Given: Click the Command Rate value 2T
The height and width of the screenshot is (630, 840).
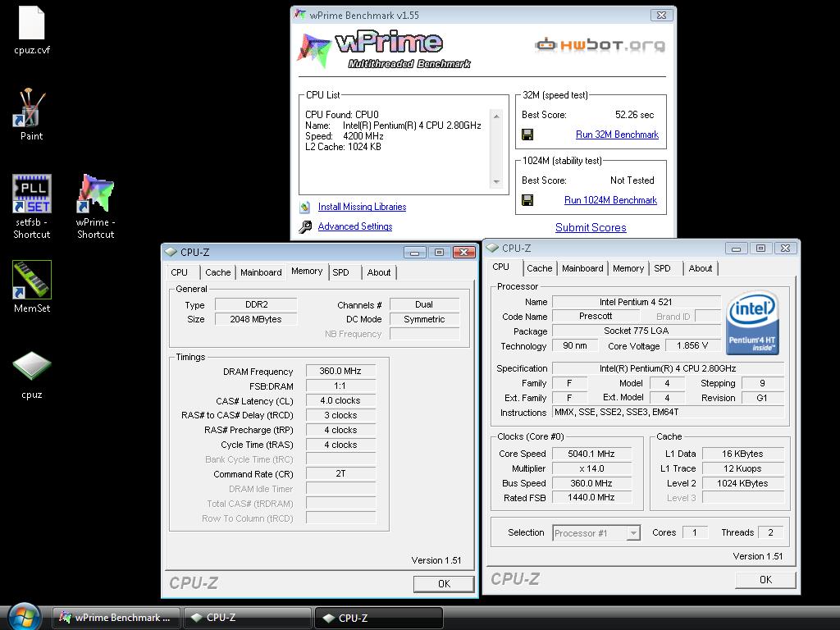Looking at the screenshot, I should point(340,474).
